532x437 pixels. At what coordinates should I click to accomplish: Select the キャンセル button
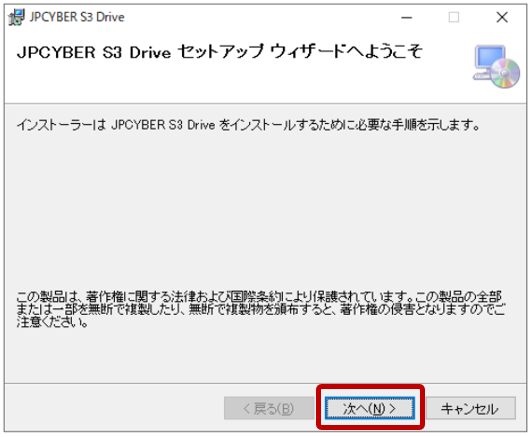point(471,408)
